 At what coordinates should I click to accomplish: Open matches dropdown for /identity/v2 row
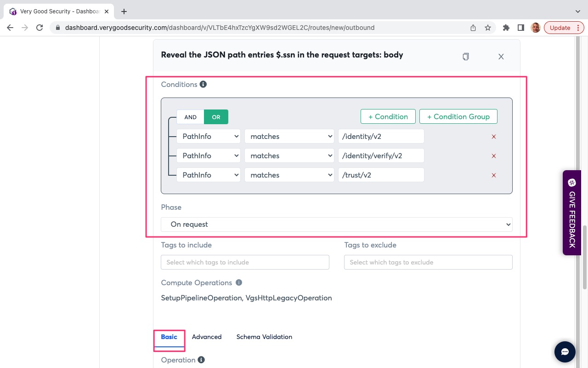point(289,137)
